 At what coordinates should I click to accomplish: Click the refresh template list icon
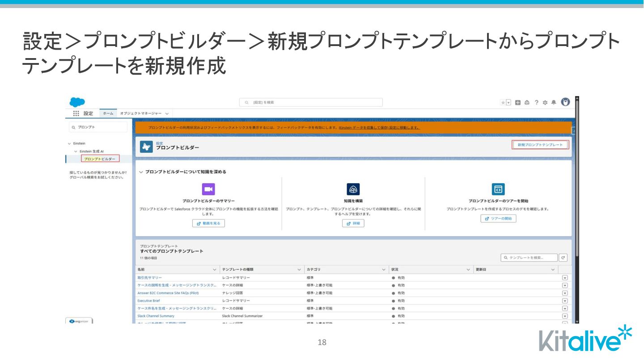point(563,257)
